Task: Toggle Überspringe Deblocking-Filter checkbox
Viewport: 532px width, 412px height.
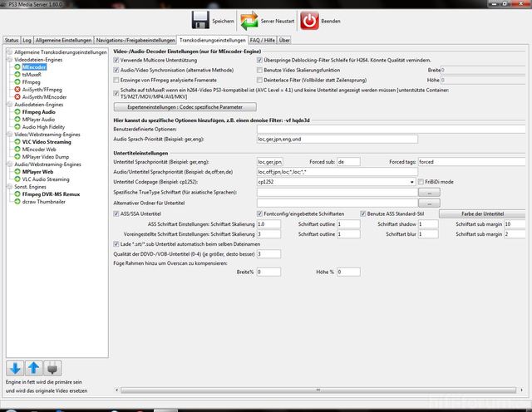Action: [x=259, y=60]
